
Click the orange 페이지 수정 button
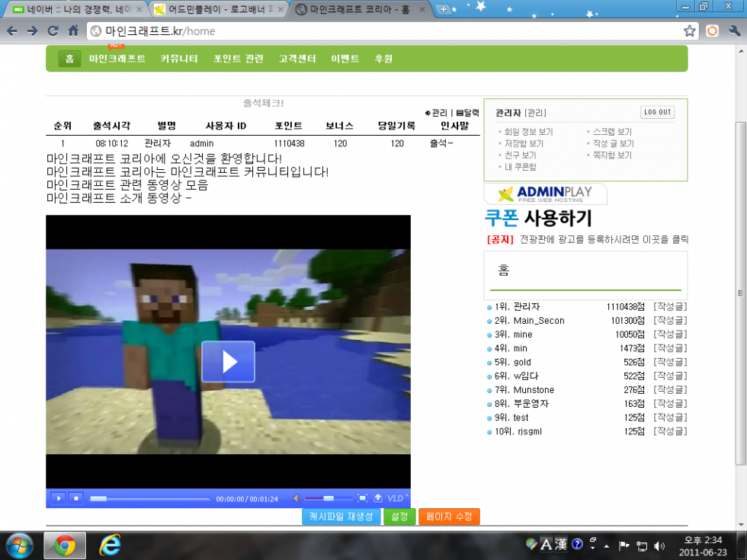pos(449,517)
